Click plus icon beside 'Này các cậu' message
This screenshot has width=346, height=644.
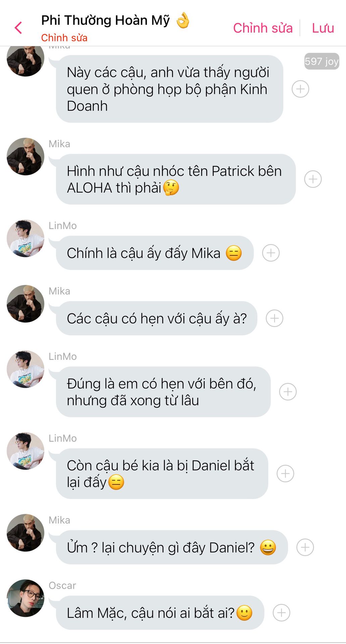[300, 89]
